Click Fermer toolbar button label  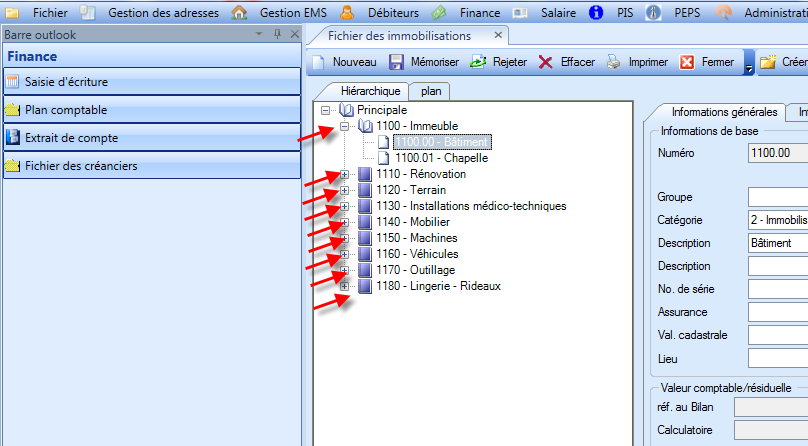[x=717, y=62]
